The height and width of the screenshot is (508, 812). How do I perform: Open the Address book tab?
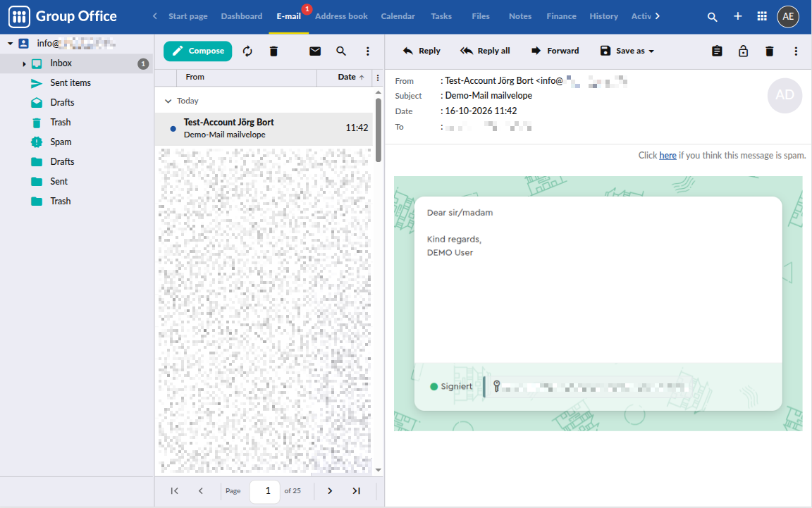tap(341, 17)
